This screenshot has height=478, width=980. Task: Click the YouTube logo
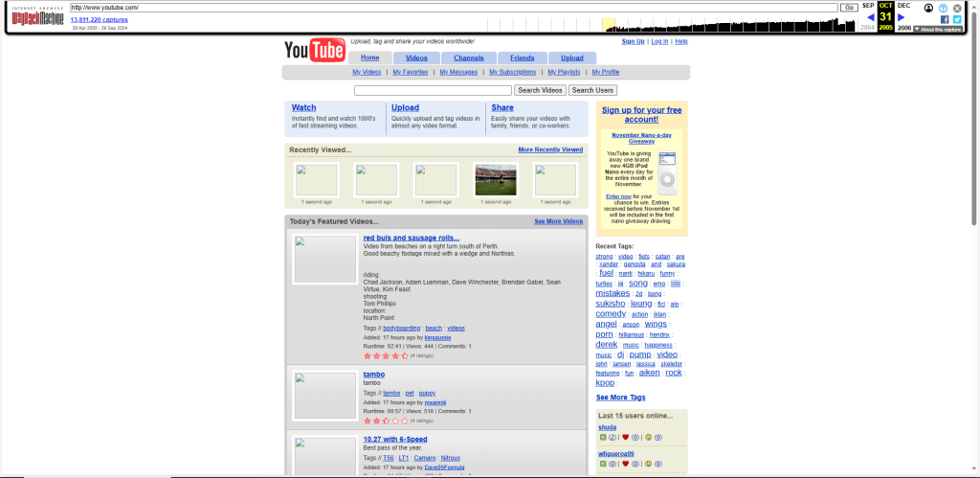(315, 50)
